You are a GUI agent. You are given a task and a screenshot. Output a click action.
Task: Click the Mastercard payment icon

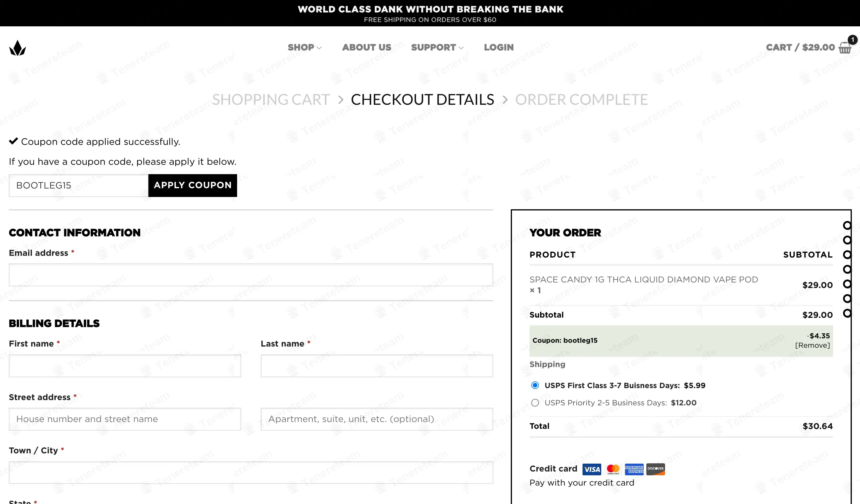(613, 469)
